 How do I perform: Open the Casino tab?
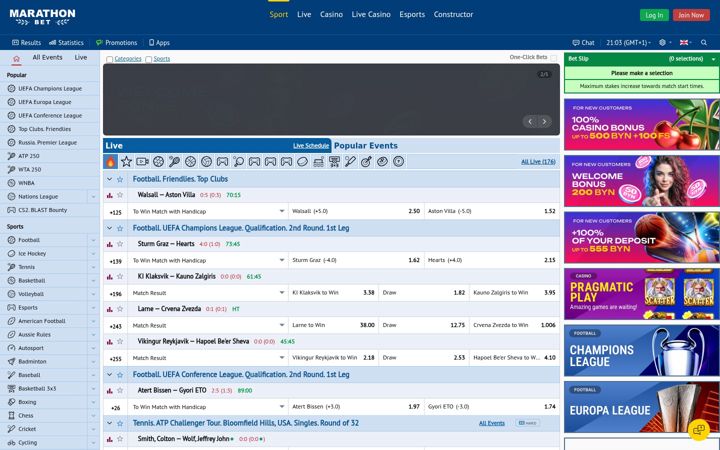tap(332, 15)
